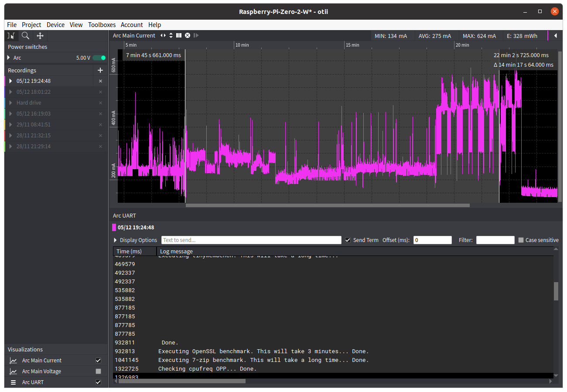
Task: Delete recording 05/12 16:19:03
Action: click(x=100, y=114)
